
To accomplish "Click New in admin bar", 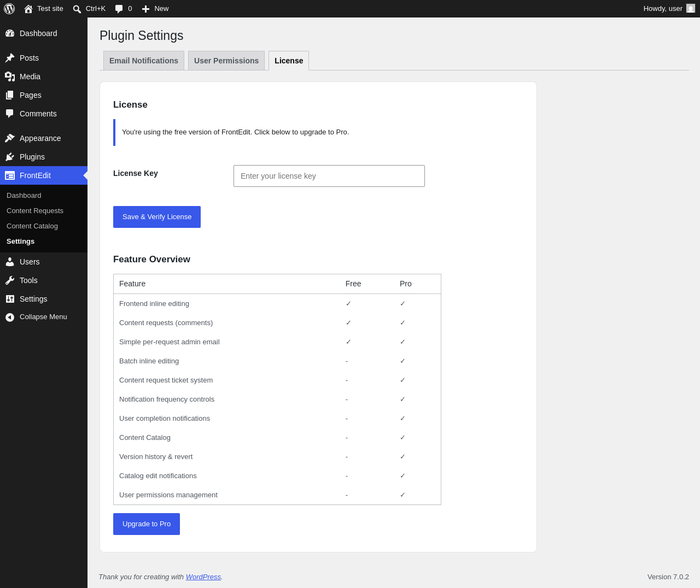I will point(161,9).
